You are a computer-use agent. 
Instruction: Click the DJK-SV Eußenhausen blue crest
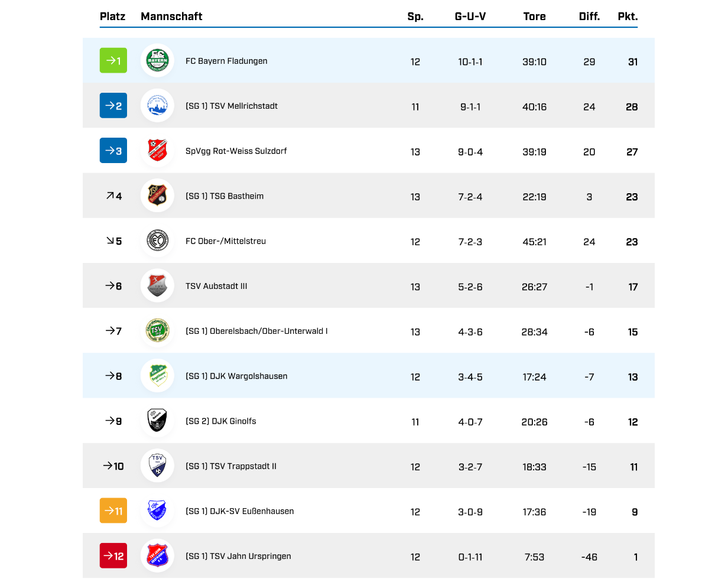click(157, 511)
